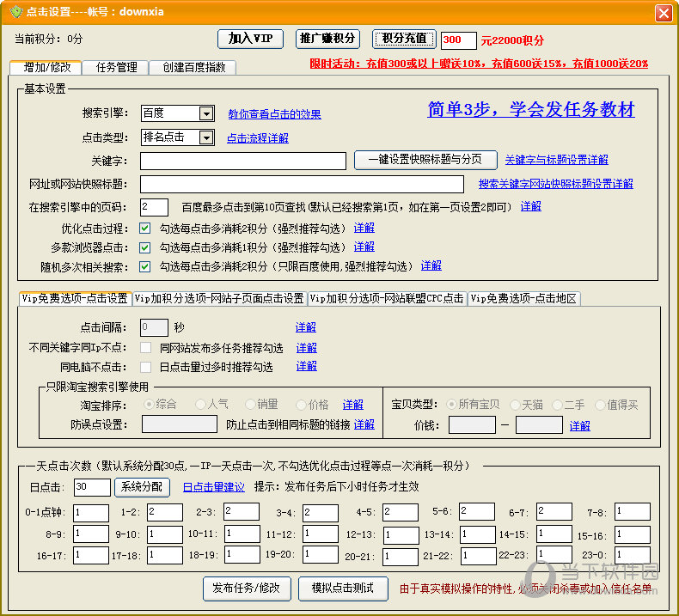Click the 积分充值 button
The height and width of the screenshot is (616, 679).
coord(404,39)
